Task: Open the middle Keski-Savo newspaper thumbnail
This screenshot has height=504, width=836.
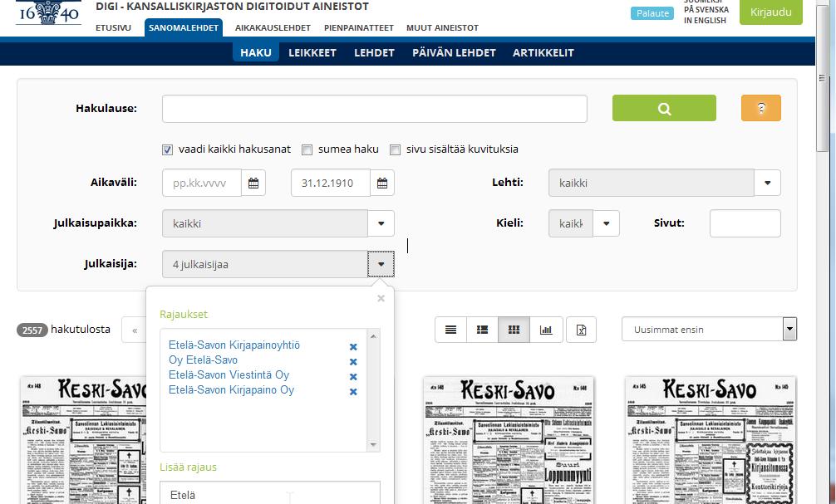Action: tap(508, 440)
